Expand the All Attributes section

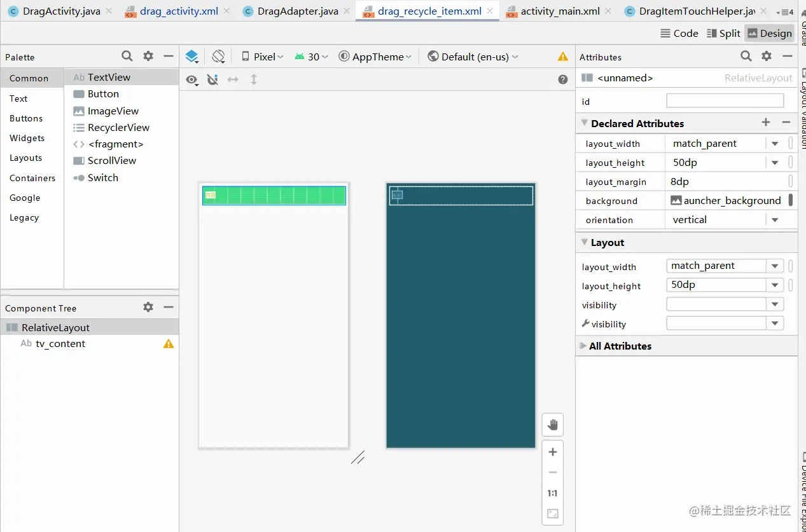point(583,346)
